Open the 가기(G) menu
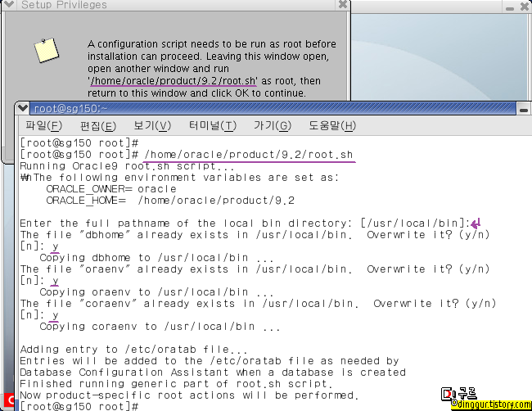The width and height of the screenshot is (532, 411). (273, 125)
